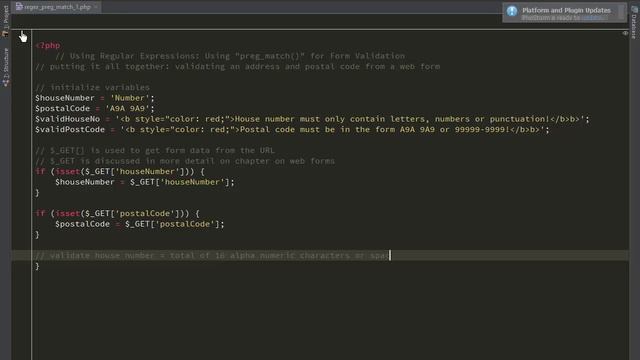Click the PHP file icon on the editor tab
Image resolution: width=640 pixels, height=360 pixels.
coord(19,7)
